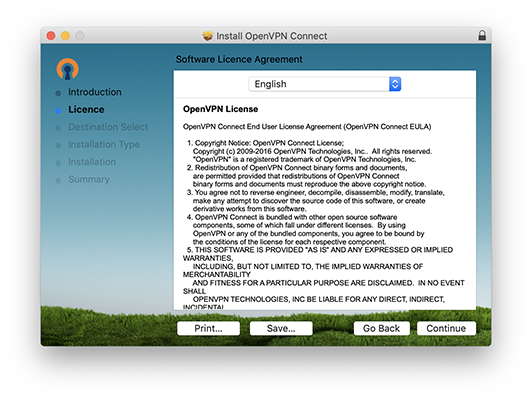This screenshot has height=400, width=532.
Task: Minimize the installer with the yellow button
Action: point(65,36)
